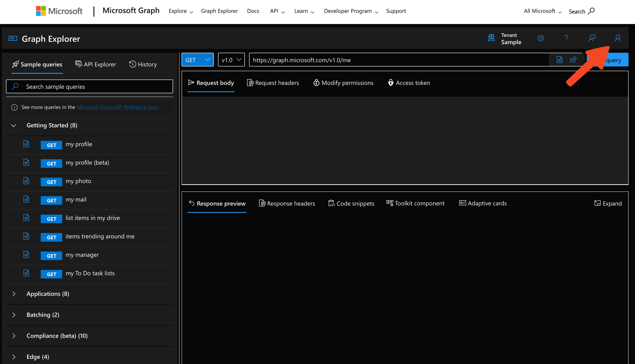Image resolution: width=635 pixels, height=364 pixels.
Task: Click the doc icon beside my mail
Action: pyautogui.click(x=26, y=199)
